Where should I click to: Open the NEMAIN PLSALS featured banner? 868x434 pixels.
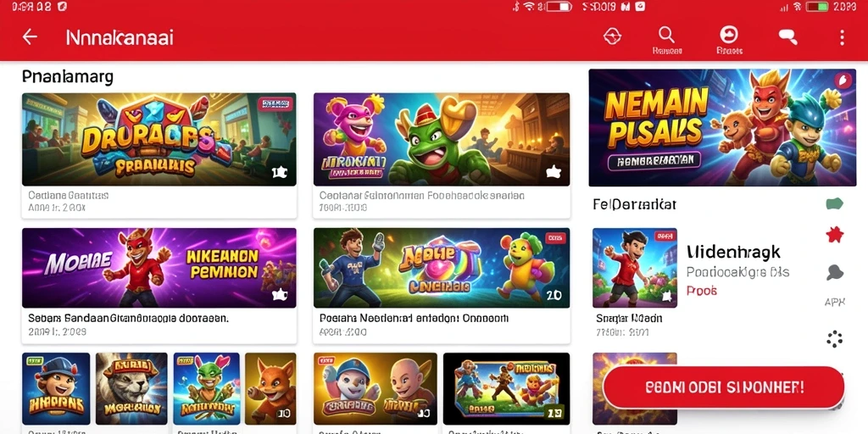(722, 128)
